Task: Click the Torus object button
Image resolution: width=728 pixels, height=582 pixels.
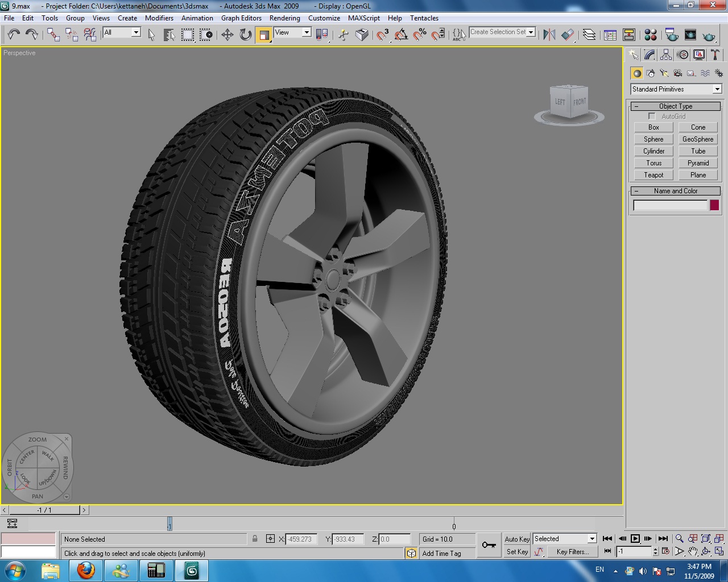Action: (x=653, y=163)
